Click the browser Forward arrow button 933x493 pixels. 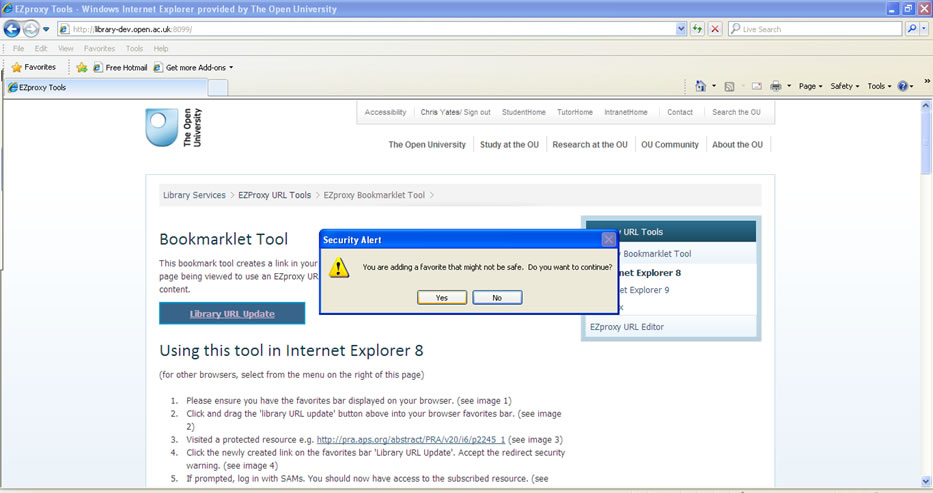pos(31,29)
